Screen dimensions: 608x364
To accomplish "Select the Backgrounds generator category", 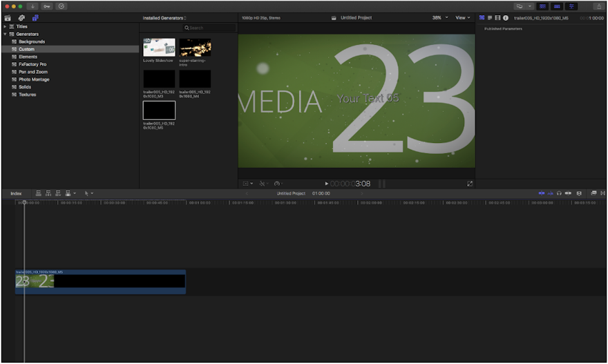I will coord(31,41).
